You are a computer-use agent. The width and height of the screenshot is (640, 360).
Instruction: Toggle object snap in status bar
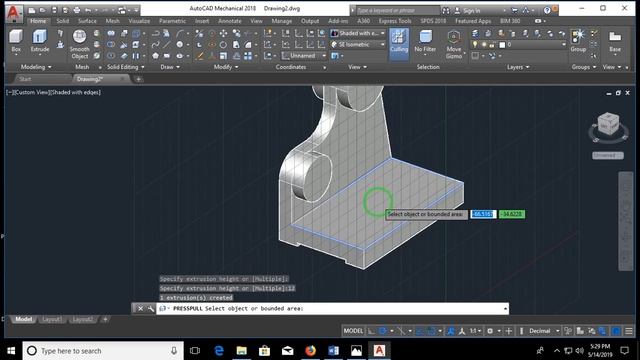[431, 331]
